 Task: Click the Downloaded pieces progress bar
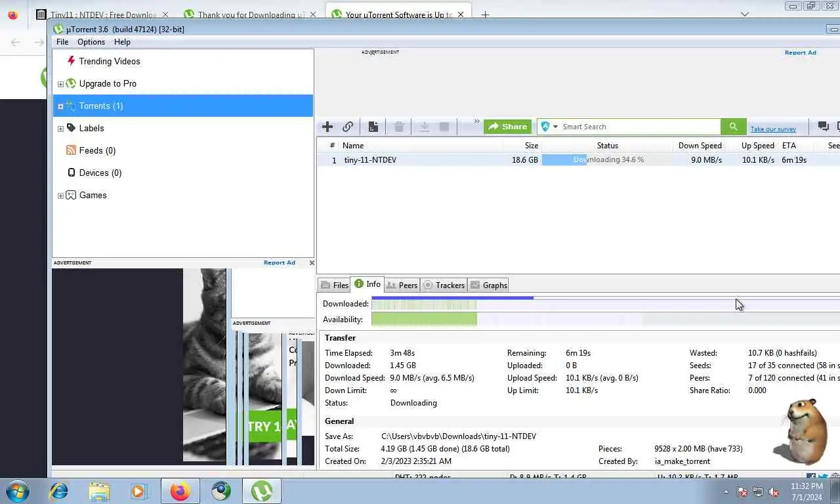click(x=605, y=303)
